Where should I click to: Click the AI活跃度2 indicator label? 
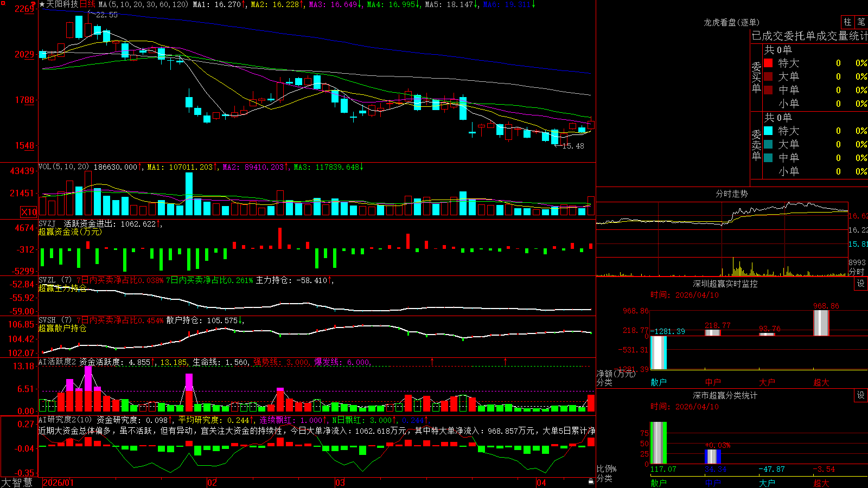coord(58,362)
